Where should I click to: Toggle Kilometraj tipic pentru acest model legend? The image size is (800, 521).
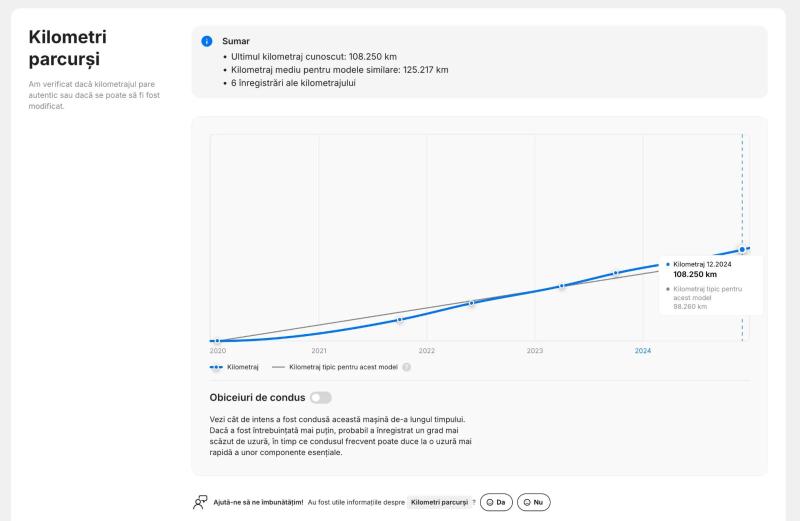[x=343, y=367]
